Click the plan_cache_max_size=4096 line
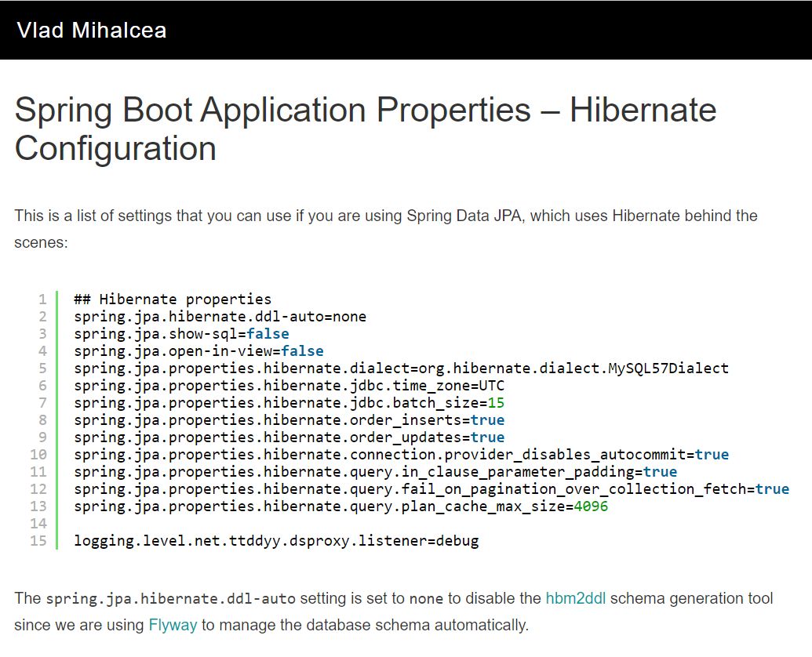This screenshot has height=657, width=812. click(340, 506)
